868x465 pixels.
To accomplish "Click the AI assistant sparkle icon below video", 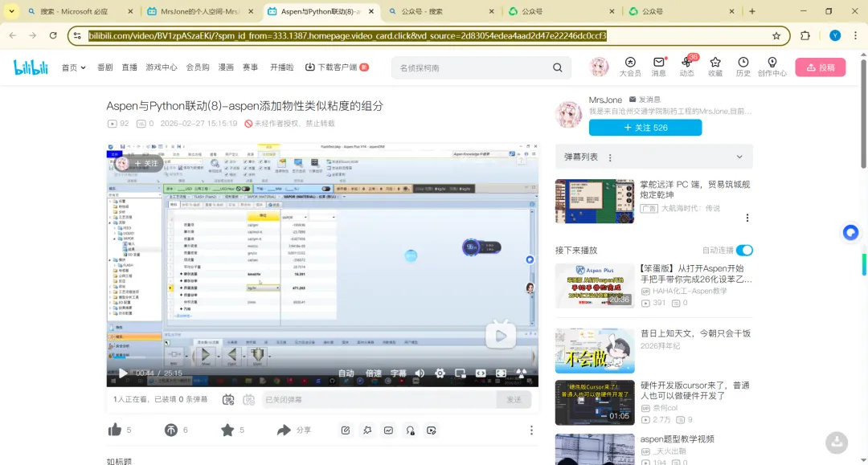I will tap(367, 430).
